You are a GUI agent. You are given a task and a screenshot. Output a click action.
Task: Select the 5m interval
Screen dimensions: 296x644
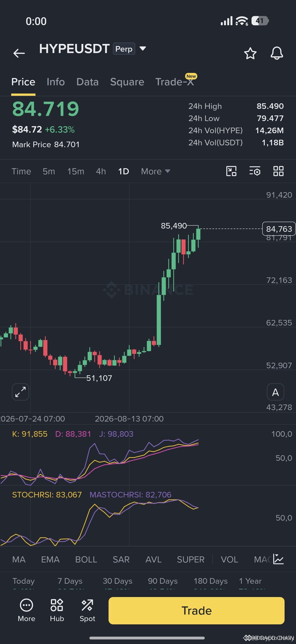click(49, 171)
